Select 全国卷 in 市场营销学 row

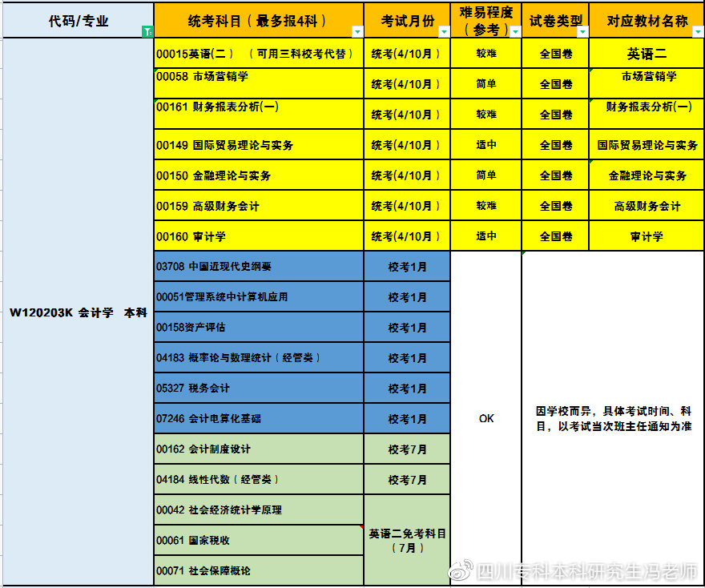pyautogui.click(x=555, y=83)
